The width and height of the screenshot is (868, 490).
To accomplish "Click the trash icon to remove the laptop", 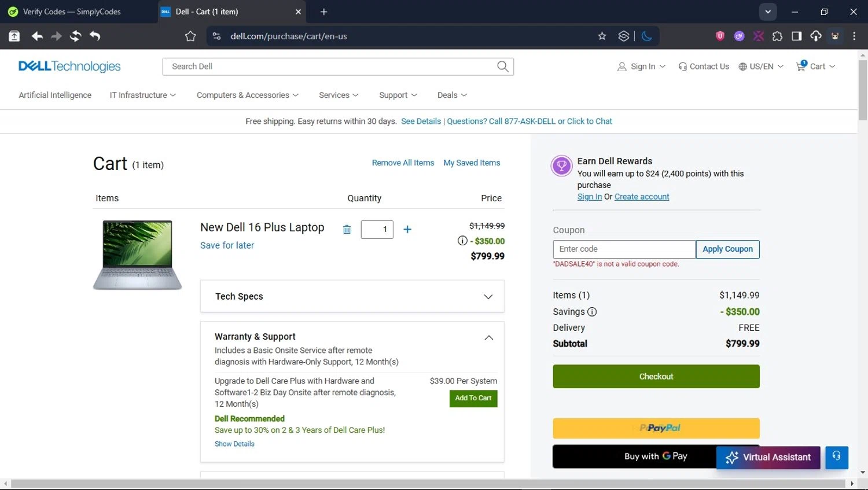I will coord(347,230).
